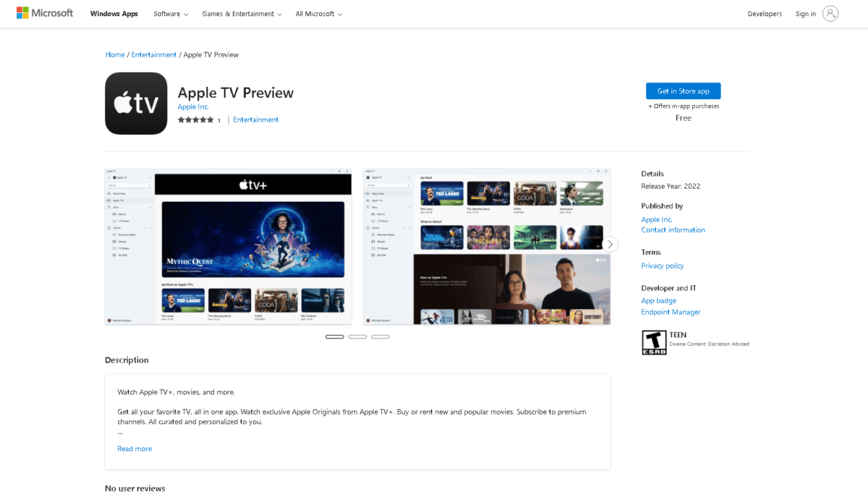Click the Apple TV app icon
The width and height of the screenshot is (868, 498).
[136, 104]
